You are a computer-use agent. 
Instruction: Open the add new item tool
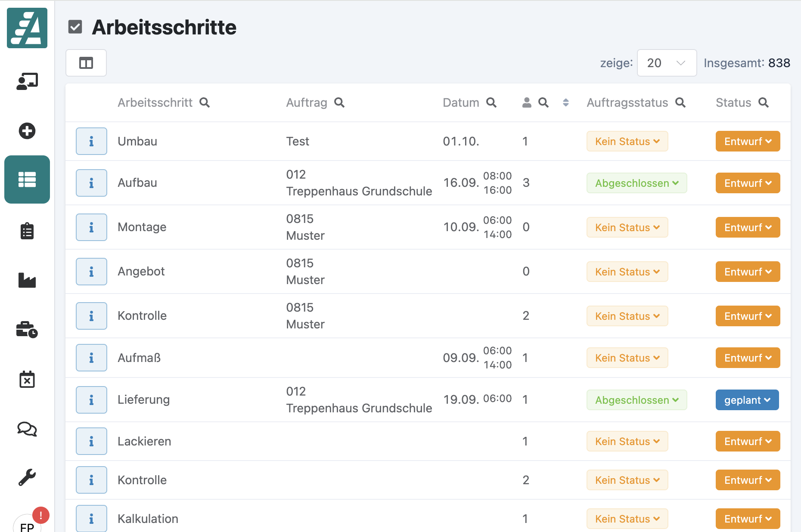coord(27,131)
